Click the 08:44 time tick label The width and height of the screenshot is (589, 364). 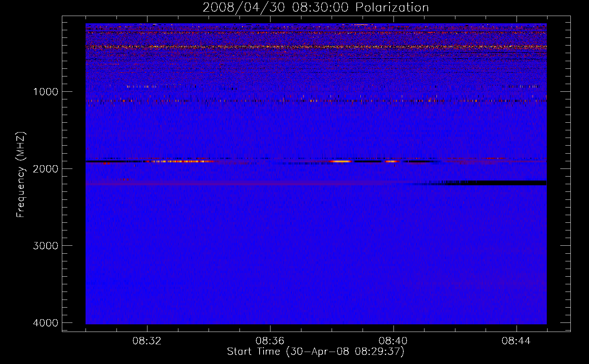[x=516, y=341]
